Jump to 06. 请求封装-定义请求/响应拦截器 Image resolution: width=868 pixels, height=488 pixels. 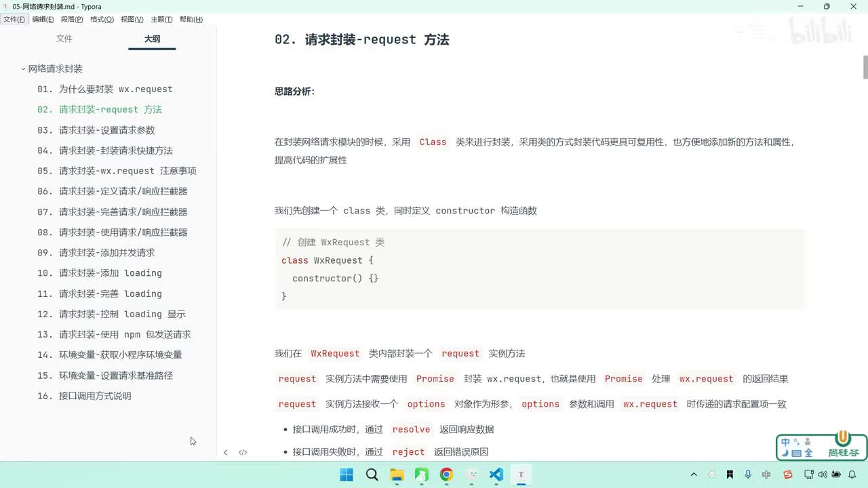(x=113, y=191)
